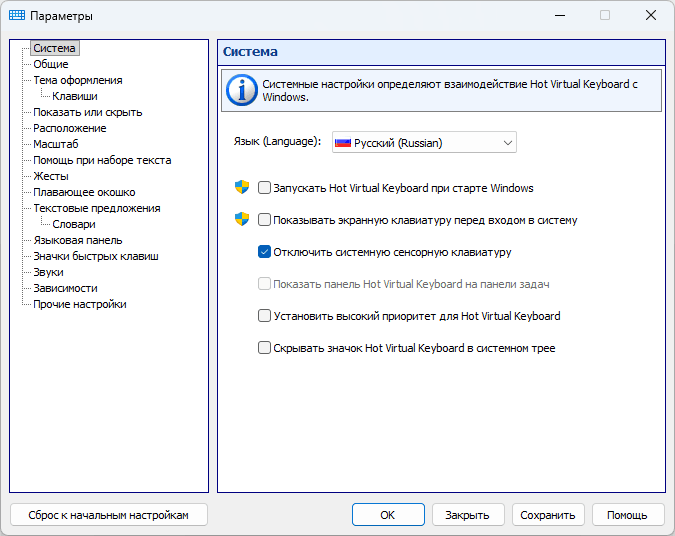Click the Системные настройки info text
The image size is (675, 536).
(450, 90)
